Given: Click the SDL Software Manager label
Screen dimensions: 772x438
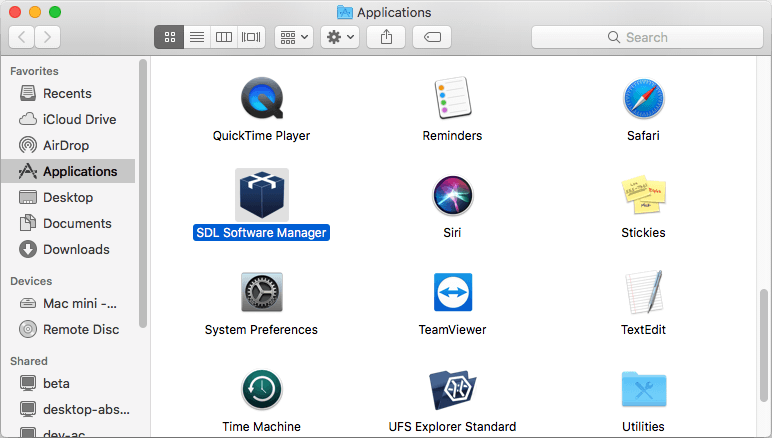Looking at the screenshot, I should [x=261, y=232].
